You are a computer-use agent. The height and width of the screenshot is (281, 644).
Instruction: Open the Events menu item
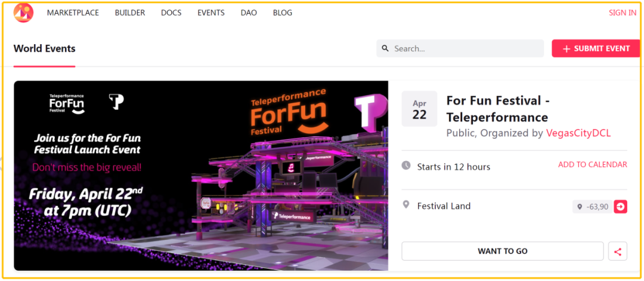click(x=211, y=13)
